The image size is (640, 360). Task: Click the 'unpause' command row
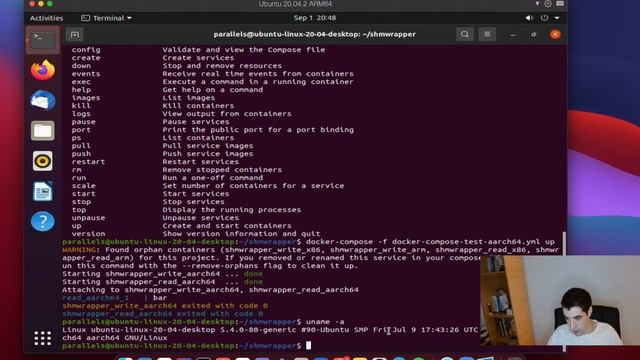[155, 218]
